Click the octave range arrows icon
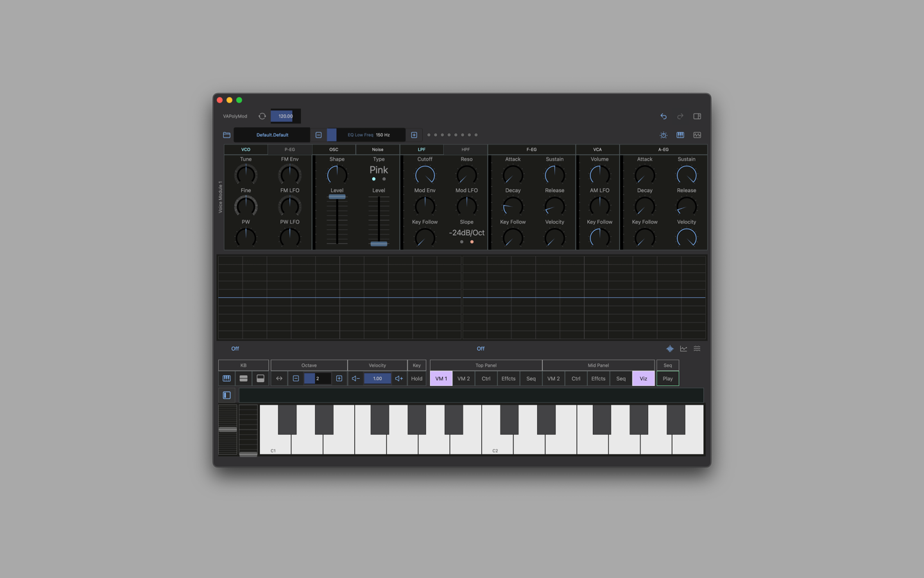 (279, 378)
